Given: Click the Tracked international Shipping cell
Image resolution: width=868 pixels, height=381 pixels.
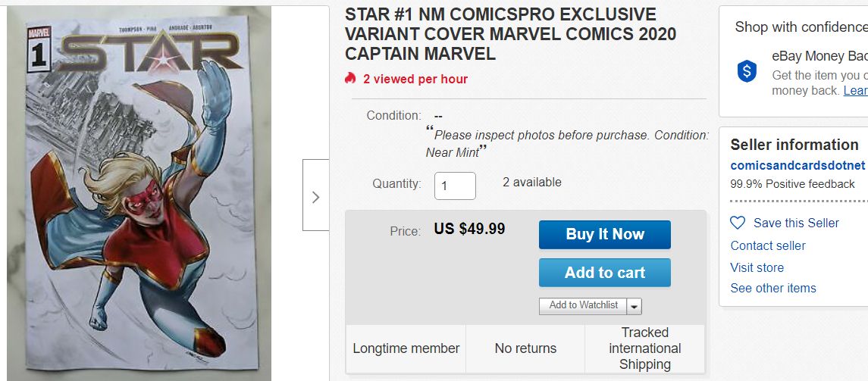Looking at the screenshot, I should click(645, 348).
